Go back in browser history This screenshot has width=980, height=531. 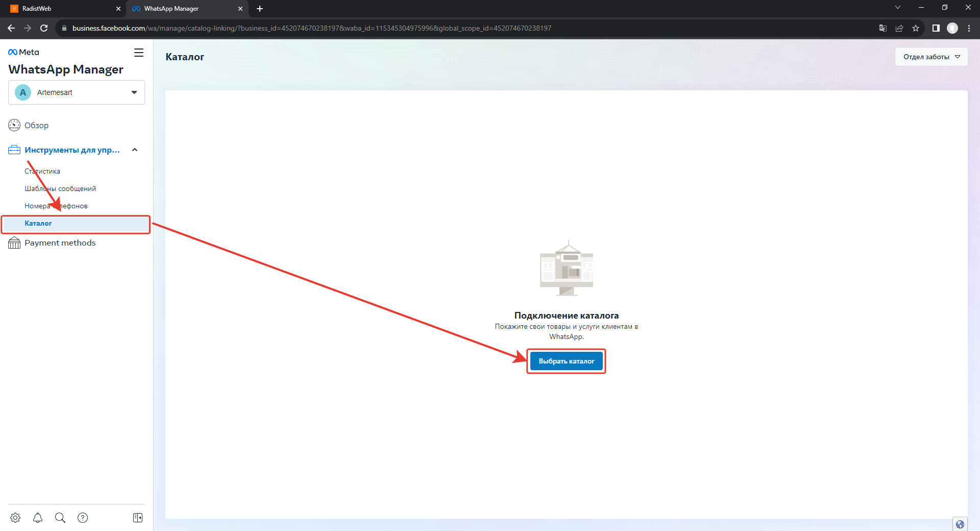pos(11,28)
